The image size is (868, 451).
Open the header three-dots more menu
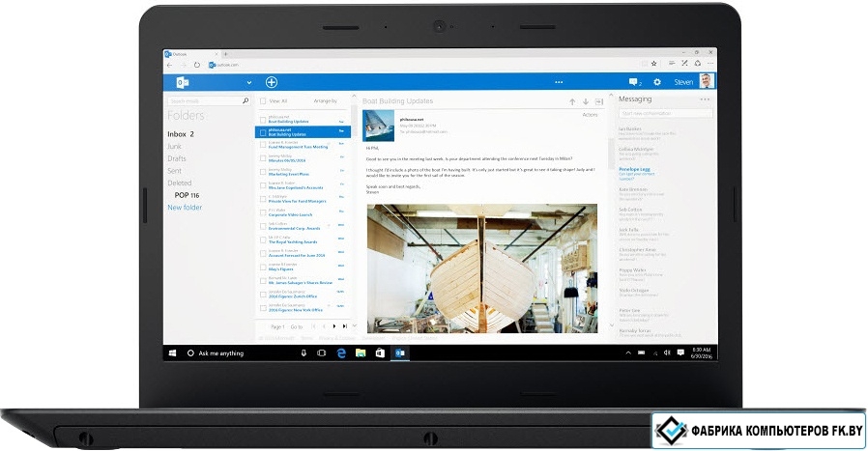559,82
